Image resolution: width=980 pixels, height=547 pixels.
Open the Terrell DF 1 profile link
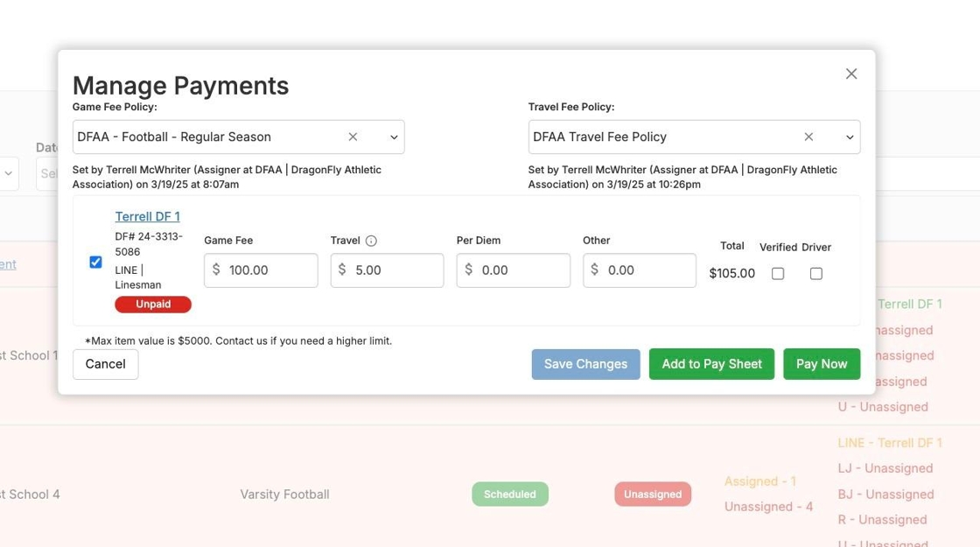[x=147, y=216]
